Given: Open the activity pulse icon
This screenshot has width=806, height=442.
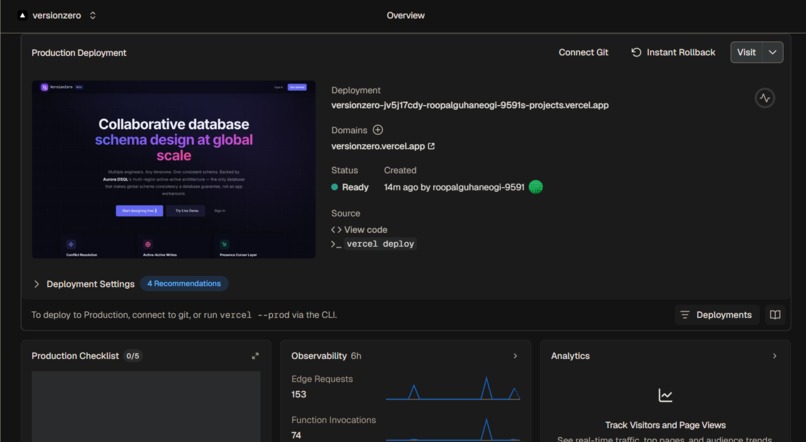Looking at the screenshot, I should pyautogui.click(x=765, y=98).
